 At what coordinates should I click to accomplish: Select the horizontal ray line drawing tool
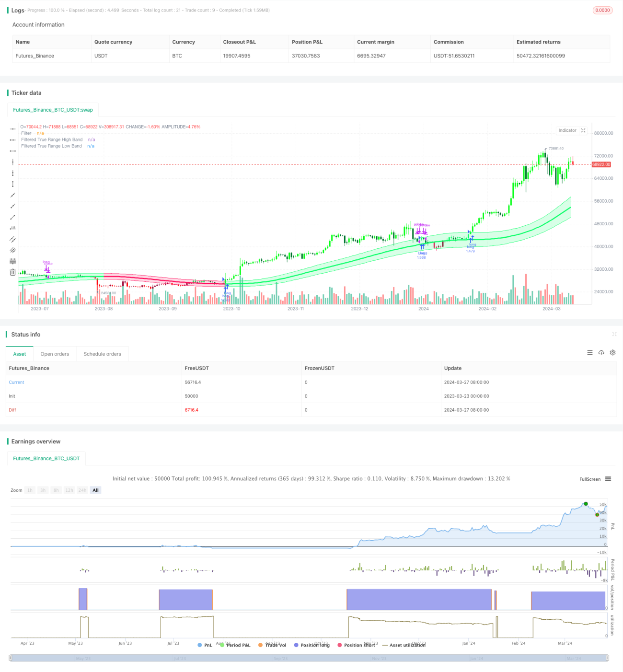13,139
